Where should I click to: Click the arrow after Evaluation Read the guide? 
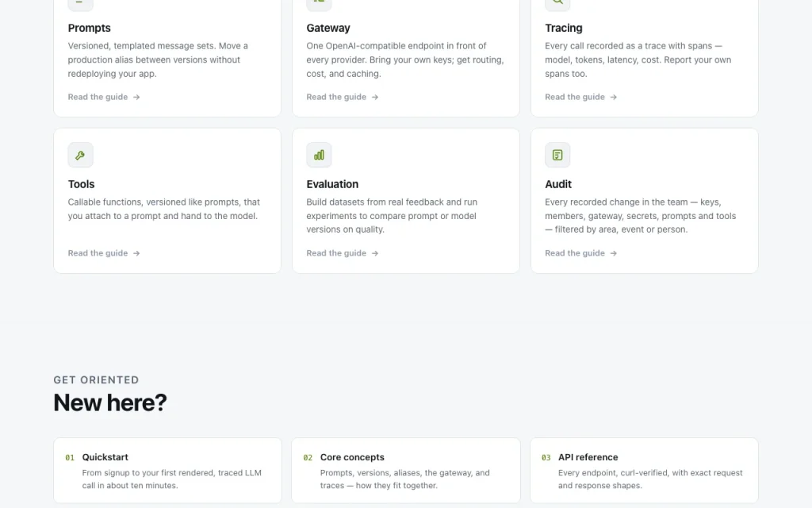375,253
